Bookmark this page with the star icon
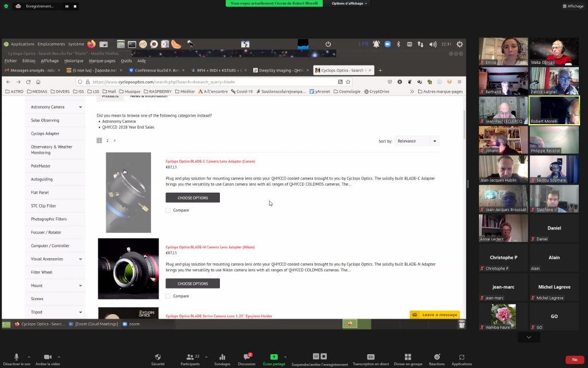The height and width of the screenshot is (368, 588). (348, 82)
